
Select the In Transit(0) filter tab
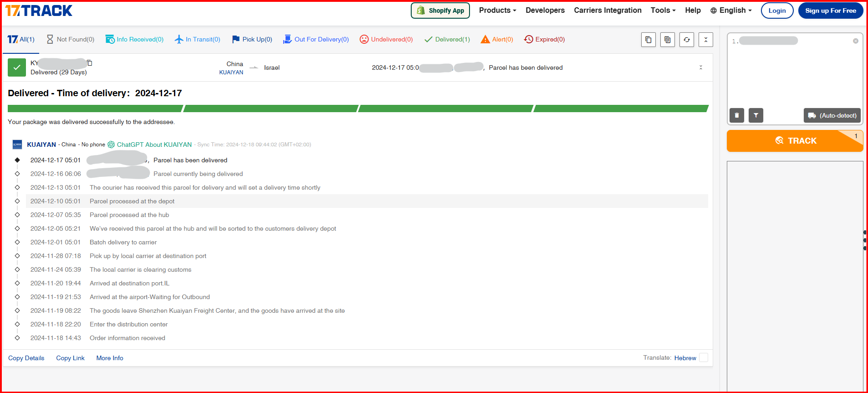point(197,40)
